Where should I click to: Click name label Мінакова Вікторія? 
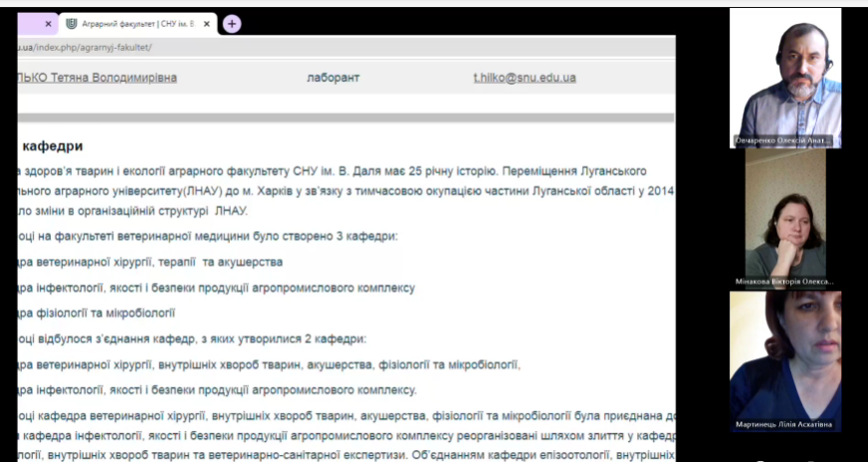coord(784,282)
